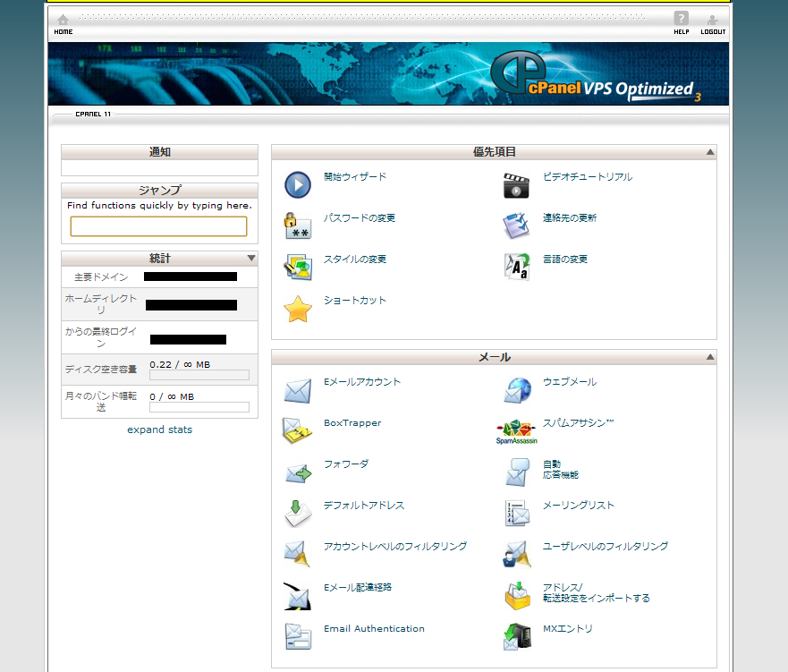Click the MXエントリ server icon
Image resolution: width=788 pixels, height=672 pixels.
516,637
